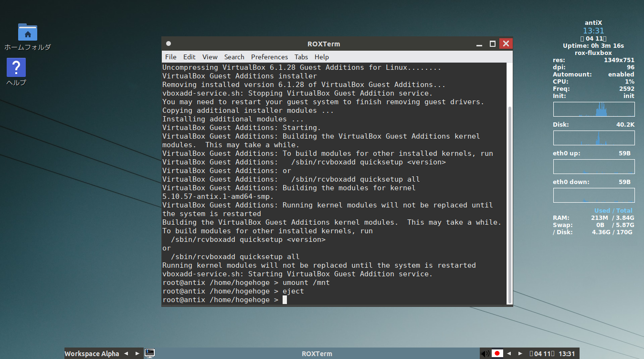Image resolution: width=644 pixels, height=359 pixels.
Task: Open the Preferences menu in ROXTerm
Action: pyautogui.click(x=269, y=57)
